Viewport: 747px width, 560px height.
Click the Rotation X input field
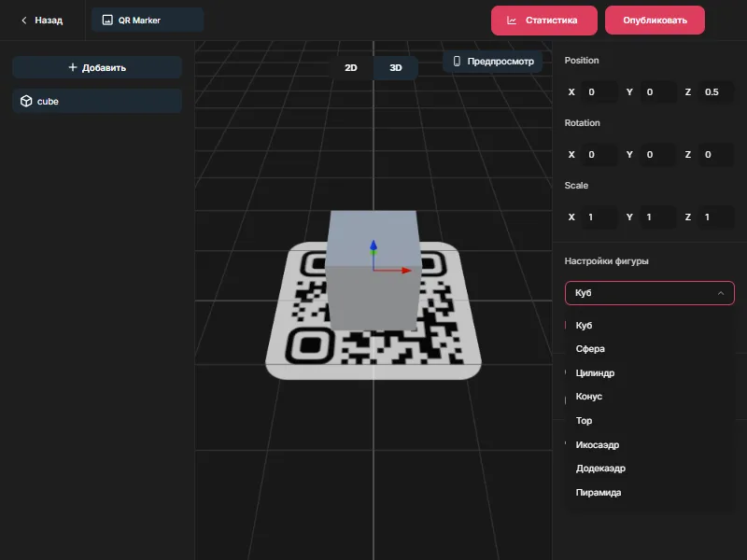point(599,154)
